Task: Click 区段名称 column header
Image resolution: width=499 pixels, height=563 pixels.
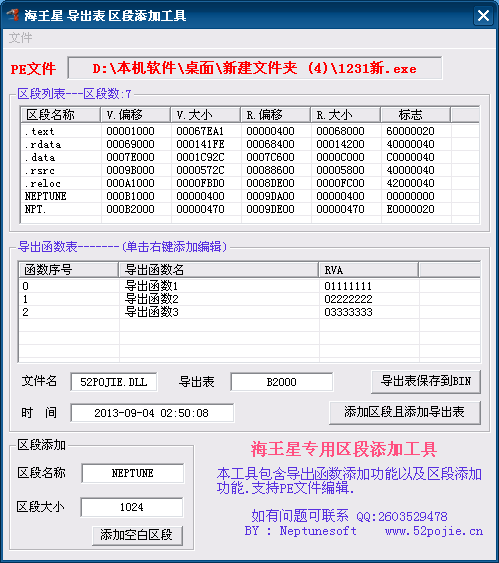Action: 60,115
